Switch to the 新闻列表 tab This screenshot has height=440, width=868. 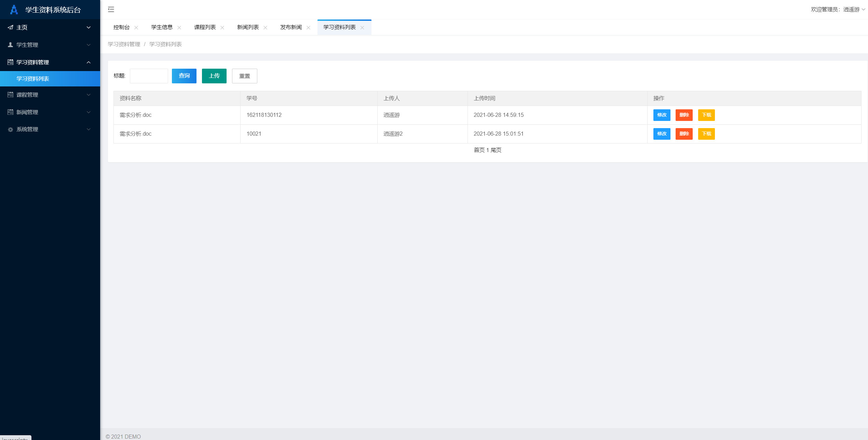click(248, 27)
